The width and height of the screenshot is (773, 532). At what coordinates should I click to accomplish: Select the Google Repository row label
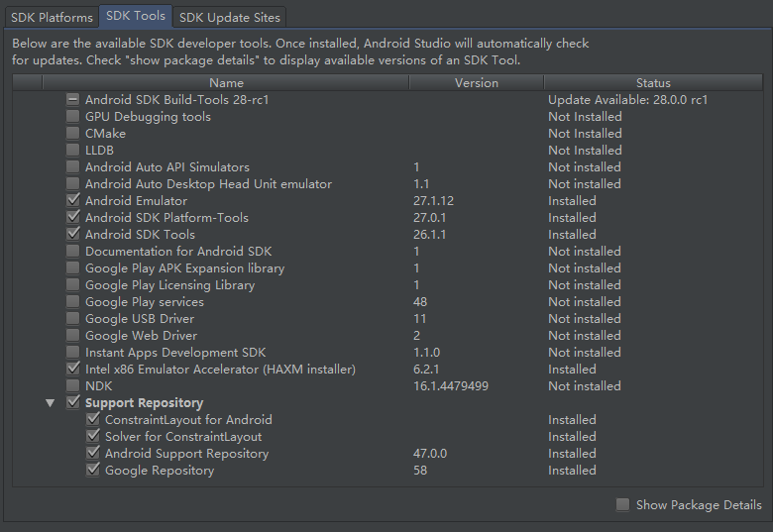coord(160,471)
